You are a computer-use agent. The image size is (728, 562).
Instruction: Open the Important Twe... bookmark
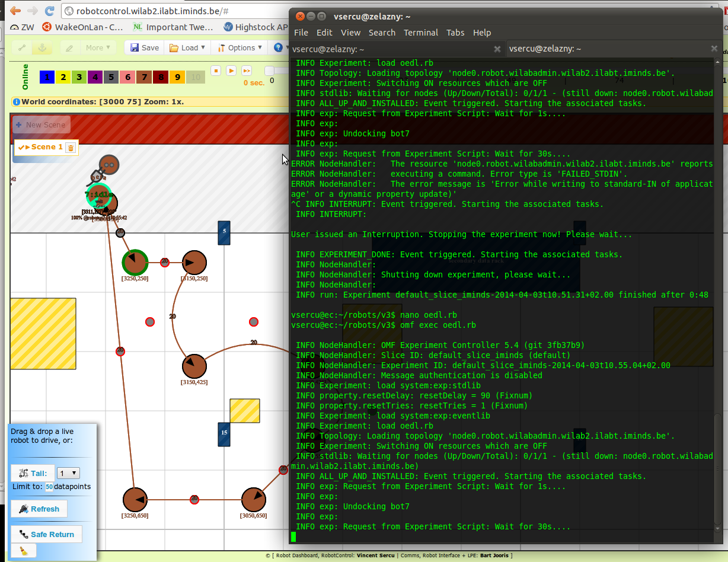(173, 27)
